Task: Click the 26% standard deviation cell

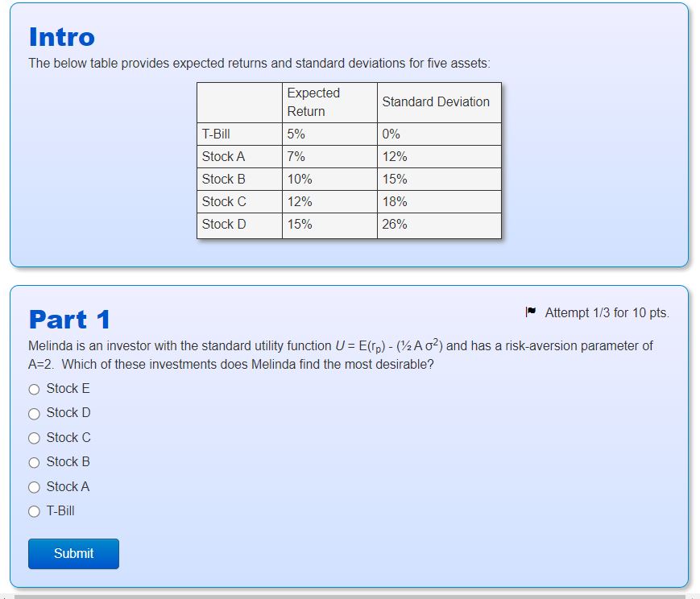Action: coord(439,225)
